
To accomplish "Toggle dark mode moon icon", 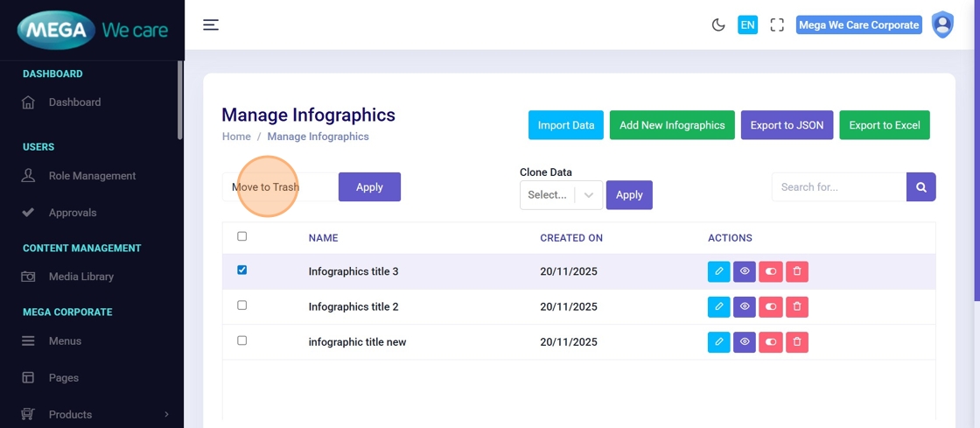I will [x=718, y=25].
